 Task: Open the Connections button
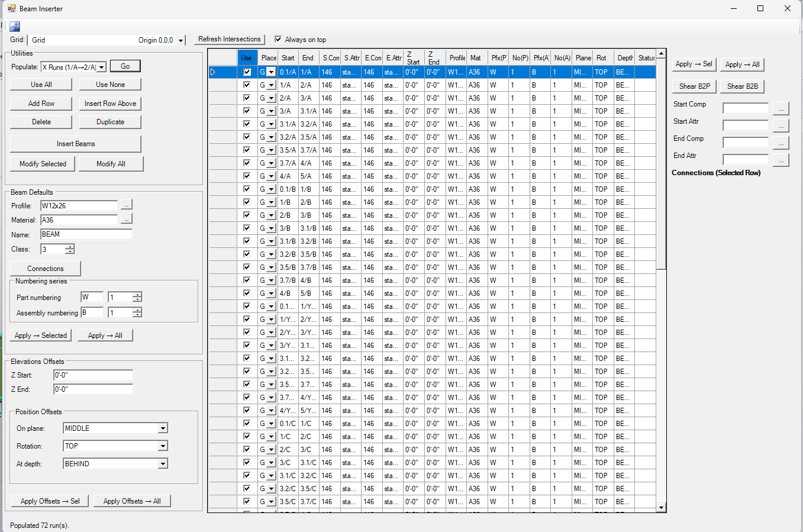[46, 269]
